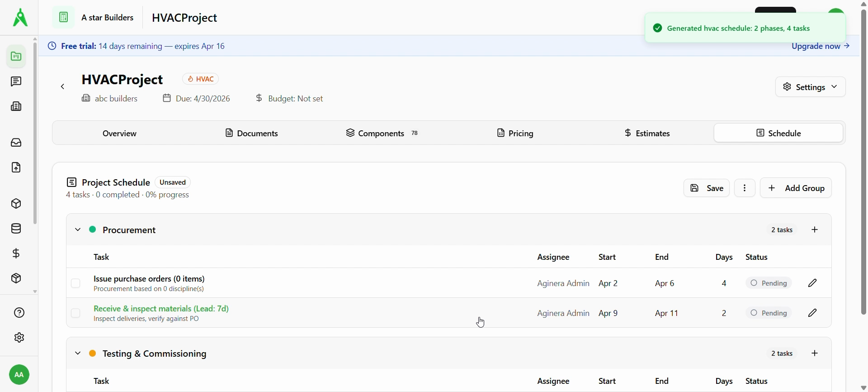Image resolution: width=868 pixels, height=392 pixels.
Task: Open the sidebar settings gear icon
Action: click(19, 338)
